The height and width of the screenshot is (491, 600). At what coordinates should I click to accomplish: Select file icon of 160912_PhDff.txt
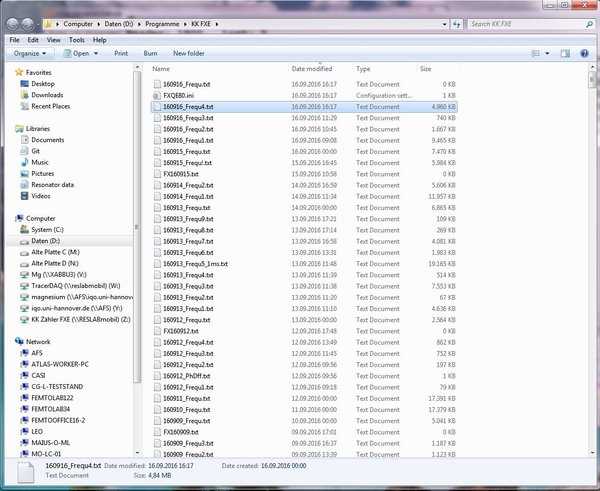pos(157,376)
